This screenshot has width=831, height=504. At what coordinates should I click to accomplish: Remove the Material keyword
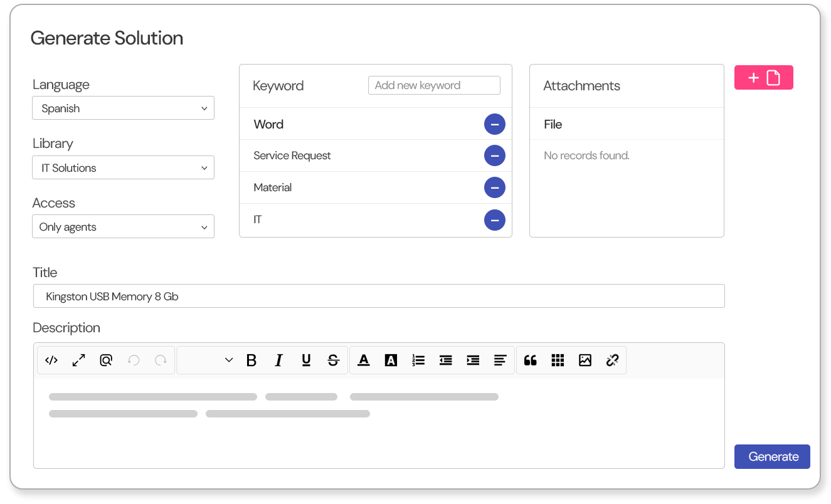coord(495,187)
